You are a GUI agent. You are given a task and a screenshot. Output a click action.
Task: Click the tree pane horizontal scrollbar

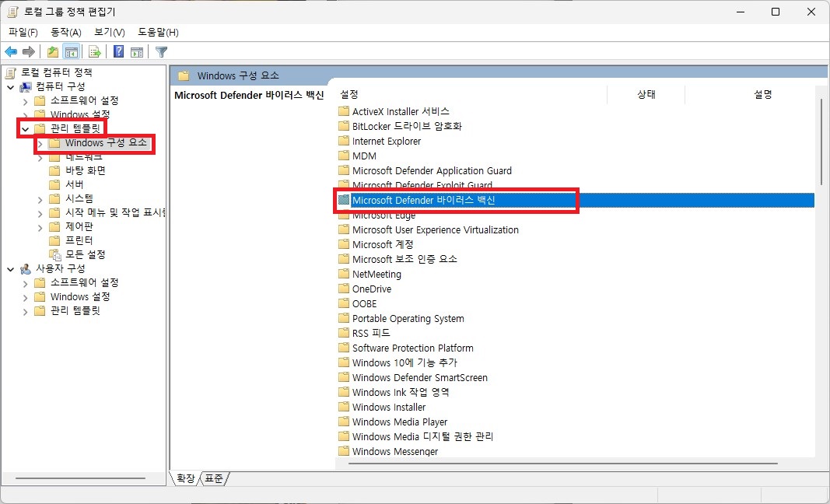[81, 478]
